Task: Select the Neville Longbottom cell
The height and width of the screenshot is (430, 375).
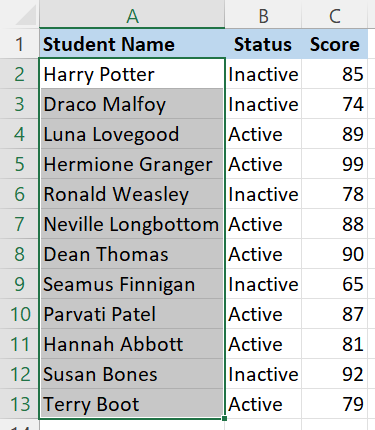Action: tap(132, 224)
